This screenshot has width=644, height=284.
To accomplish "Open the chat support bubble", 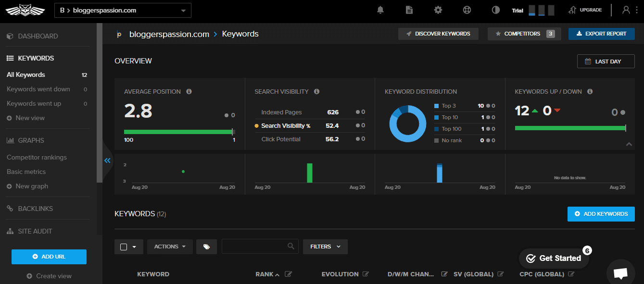I will click(620, 272).
